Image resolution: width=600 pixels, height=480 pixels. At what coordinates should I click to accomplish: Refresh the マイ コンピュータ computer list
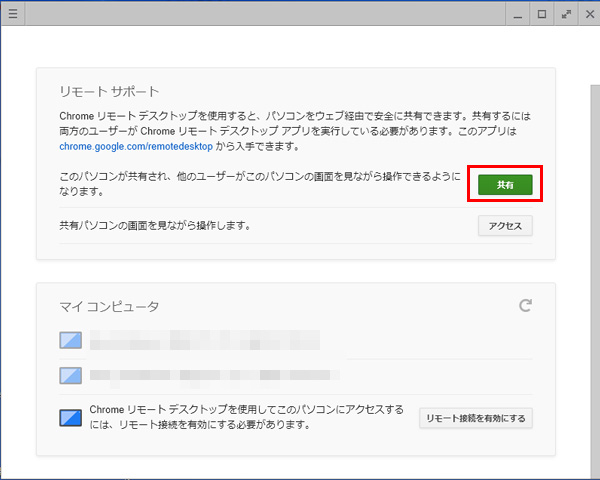pos(525,305)
